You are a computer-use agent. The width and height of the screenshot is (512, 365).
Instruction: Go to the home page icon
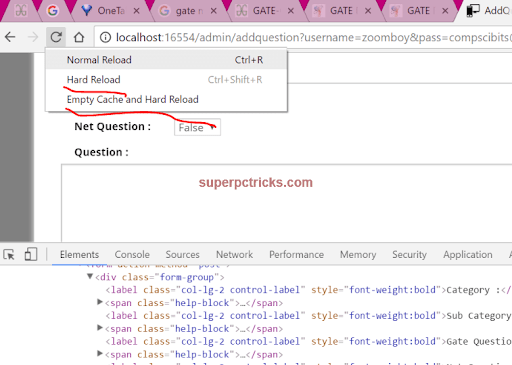(x=79, y=37)
